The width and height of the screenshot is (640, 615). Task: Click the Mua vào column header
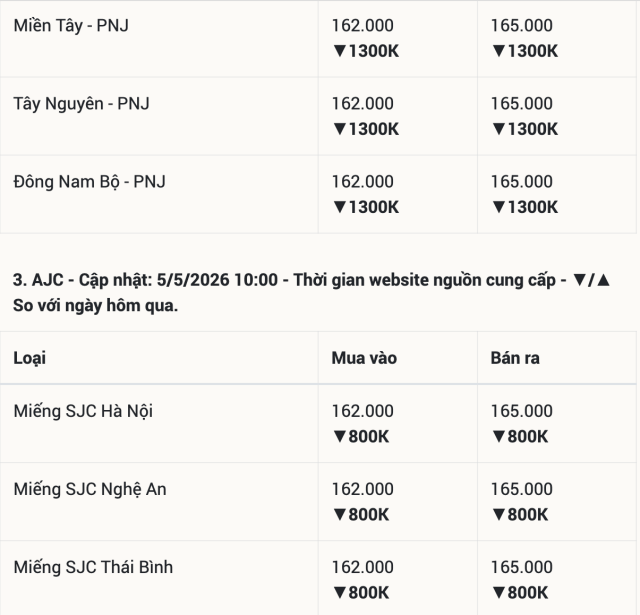pos(364,358)
